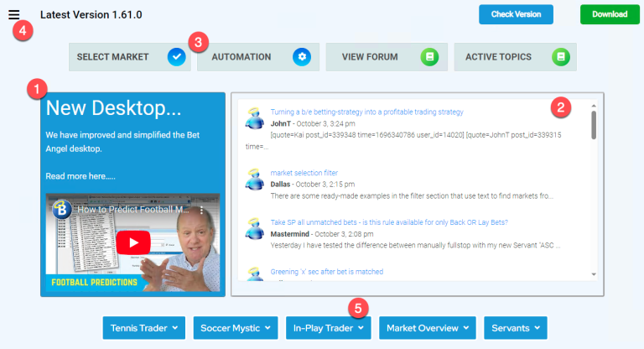Click 'Read more here.....' link
Screen dimensions: 644x349
pyautogui.click(x=80, y=176)
